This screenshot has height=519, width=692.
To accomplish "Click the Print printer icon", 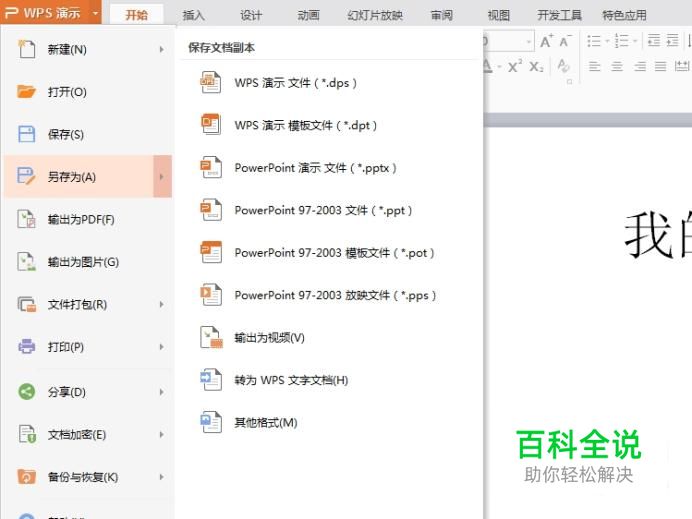I will pyautogui.click(x=26, y=346).
